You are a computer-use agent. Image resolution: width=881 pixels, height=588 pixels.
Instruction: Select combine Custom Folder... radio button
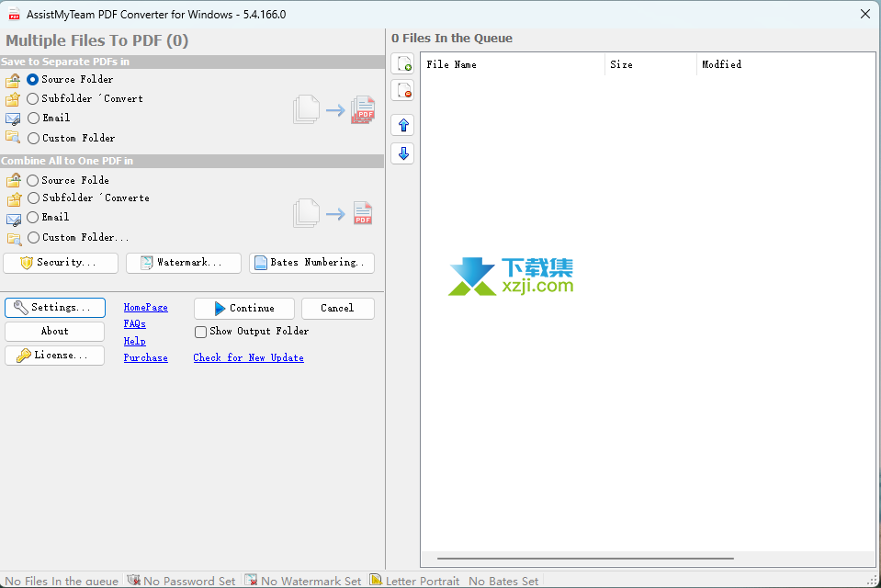tap(33, 238)
